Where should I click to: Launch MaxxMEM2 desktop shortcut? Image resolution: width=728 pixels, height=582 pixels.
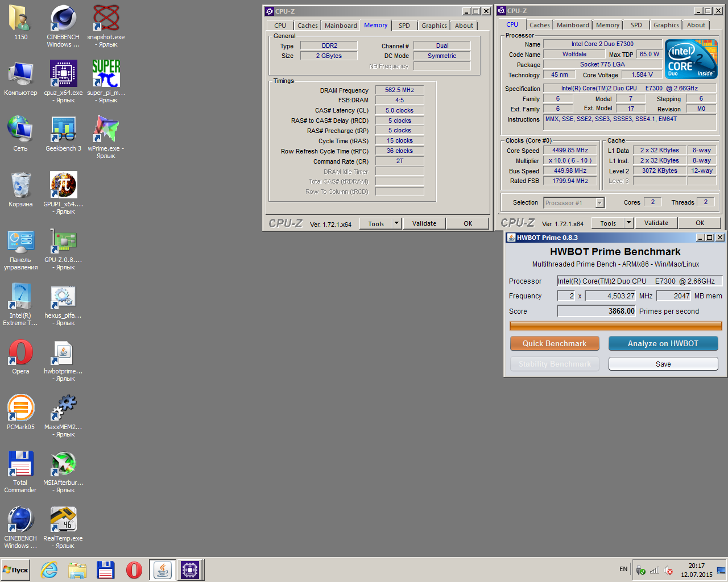click(x=63, y=416)
